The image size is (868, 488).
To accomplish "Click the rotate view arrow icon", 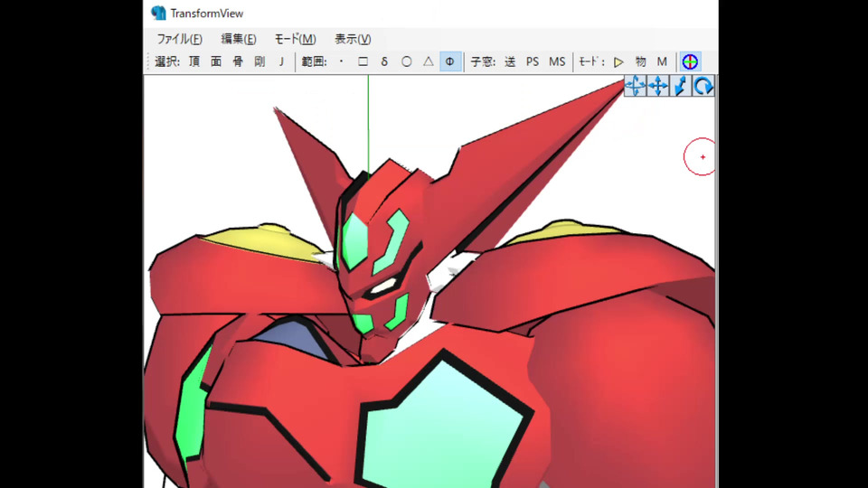I will (703, 86).
